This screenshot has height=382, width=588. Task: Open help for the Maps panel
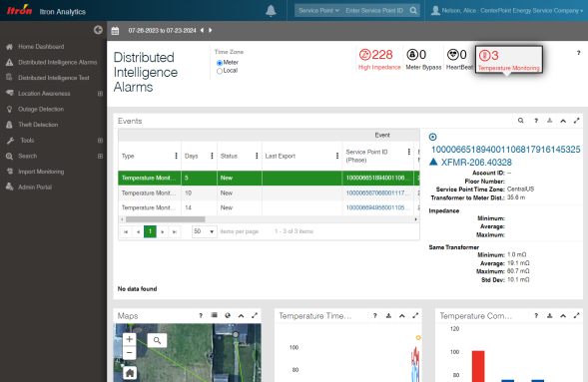click(201, 316)
